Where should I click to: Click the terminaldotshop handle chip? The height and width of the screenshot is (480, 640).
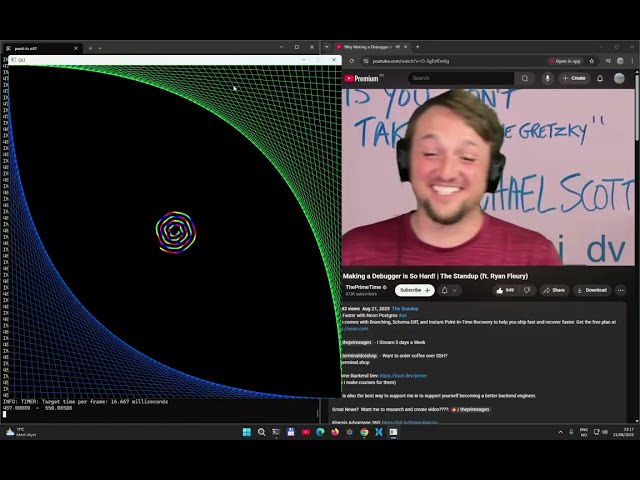click(360, 356)
